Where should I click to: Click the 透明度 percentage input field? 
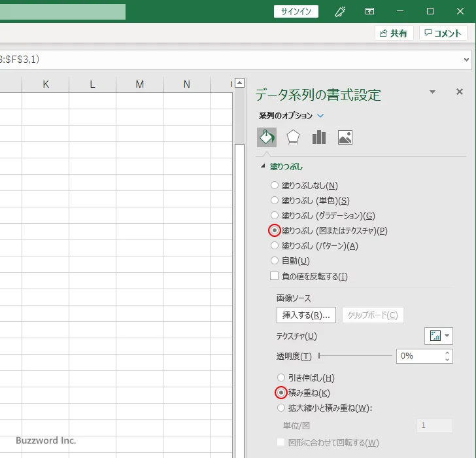(x=420, y=356)
